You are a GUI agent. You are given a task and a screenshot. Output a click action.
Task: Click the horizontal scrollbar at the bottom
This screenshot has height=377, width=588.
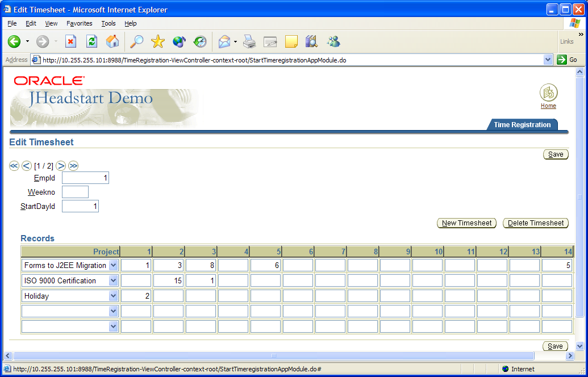[x=273, y=356]
